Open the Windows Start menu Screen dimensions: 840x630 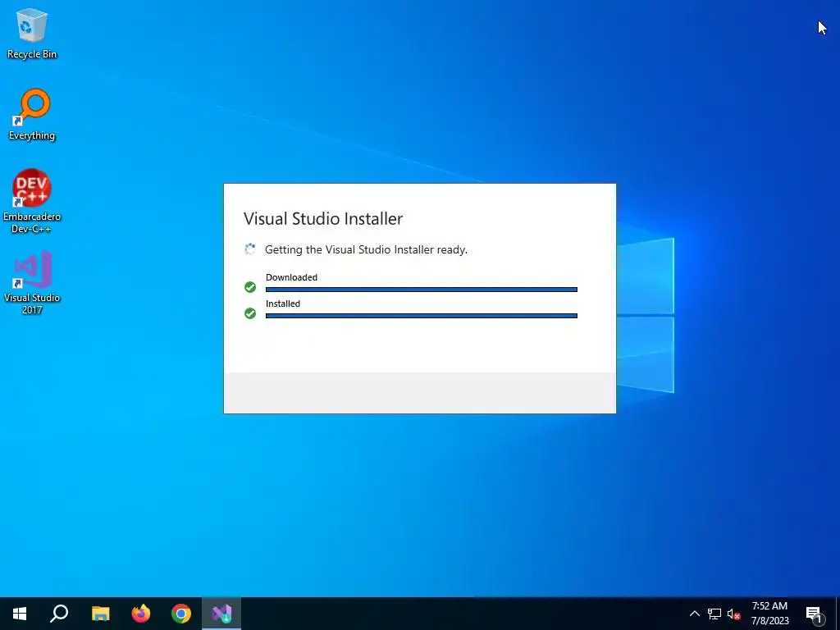(x=20, y=614)
